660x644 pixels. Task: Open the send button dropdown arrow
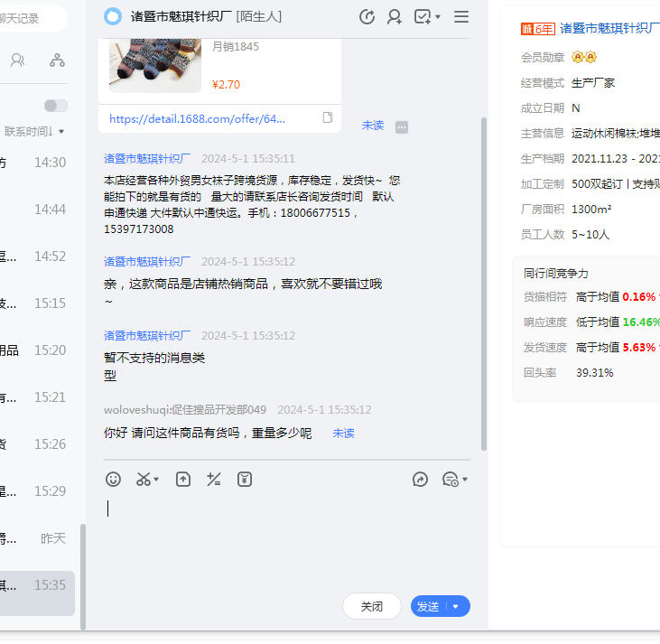pyautogui.click(x=456, y=606)
